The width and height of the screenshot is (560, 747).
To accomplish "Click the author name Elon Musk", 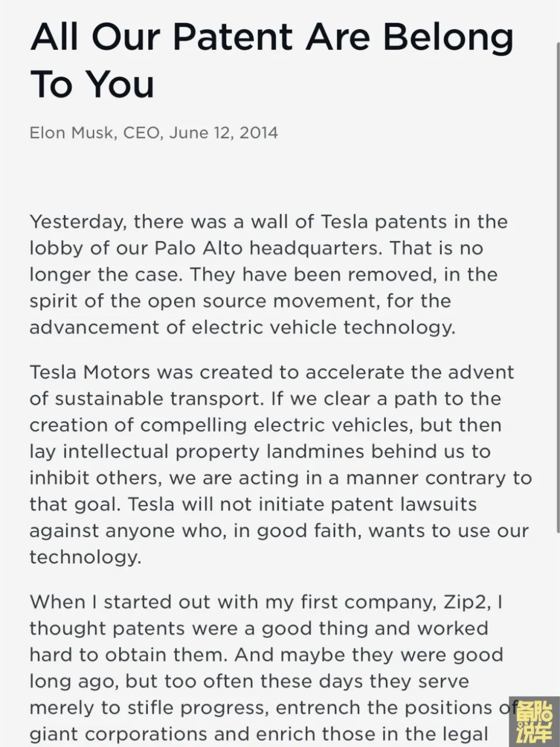I will tap(72, 133).
